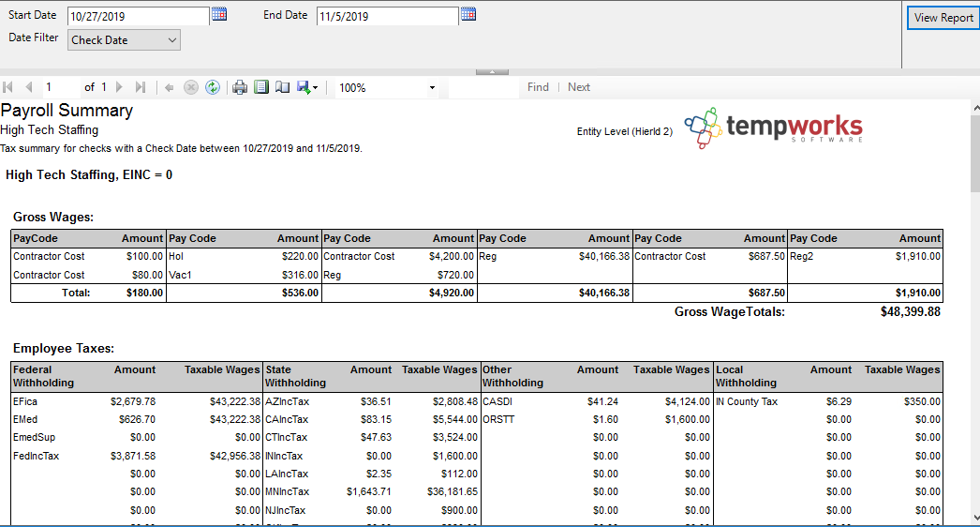Click the Next search result link
Screen dimensions: 980x527
pos(579,87)
